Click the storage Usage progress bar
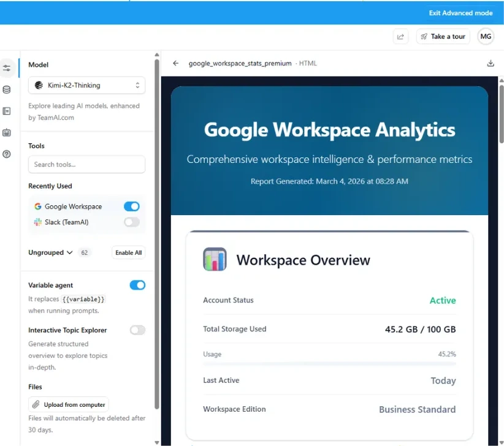The width and height of the screenshot is (504, 446). [x=329, y=364]
